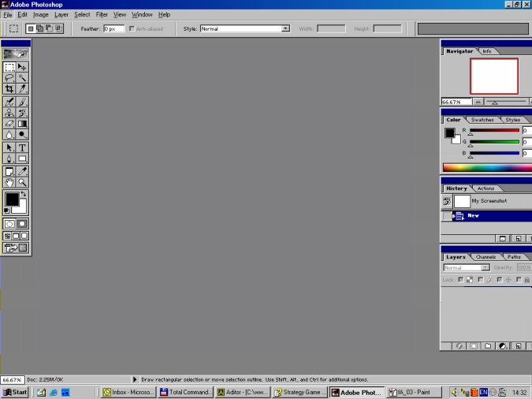Click the Windows Start button
This screenshot has width=532, height=399.
(16, 392)
